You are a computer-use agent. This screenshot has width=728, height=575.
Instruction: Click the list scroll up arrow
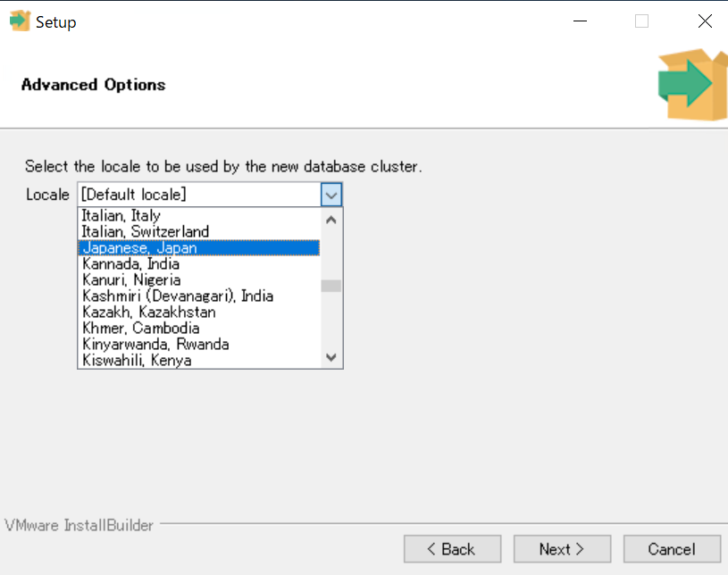click(x=331, y=220)
